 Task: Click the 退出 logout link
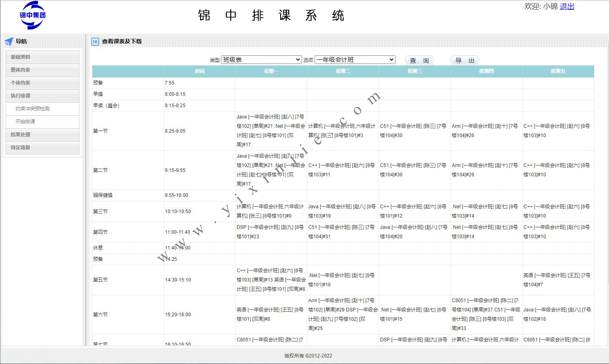coord(566,6)
